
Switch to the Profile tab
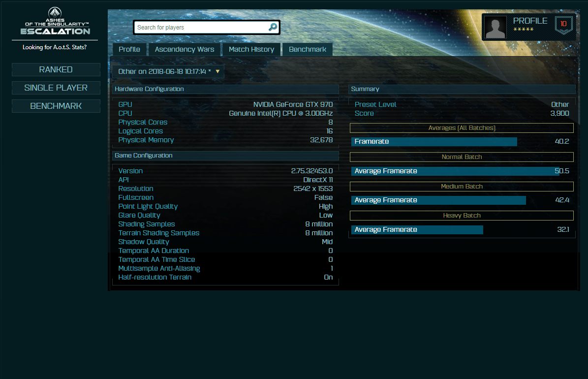pyautogui.click(x=129, y=49)
